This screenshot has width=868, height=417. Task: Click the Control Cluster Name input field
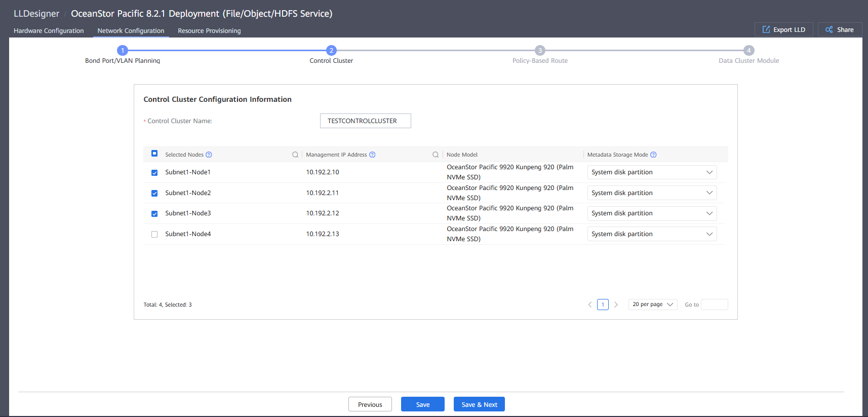365,121
